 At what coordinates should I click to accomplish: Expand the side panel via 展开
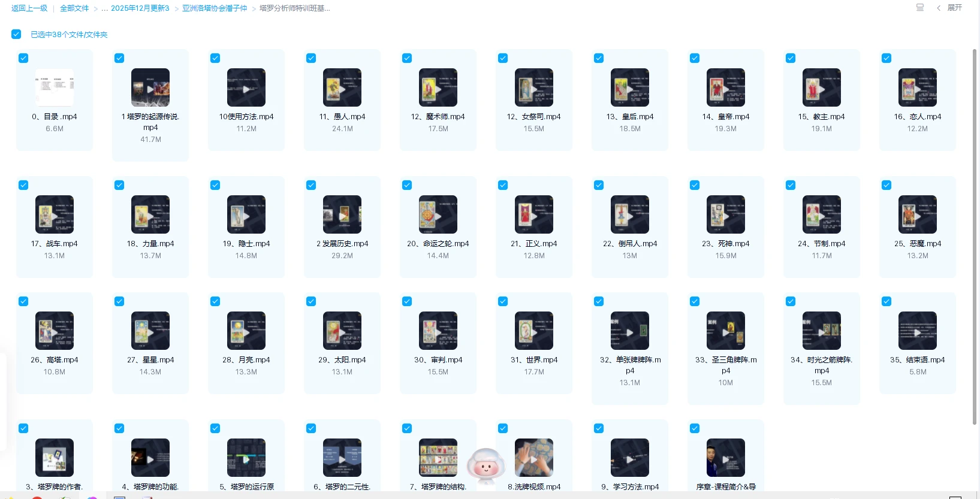950,8
